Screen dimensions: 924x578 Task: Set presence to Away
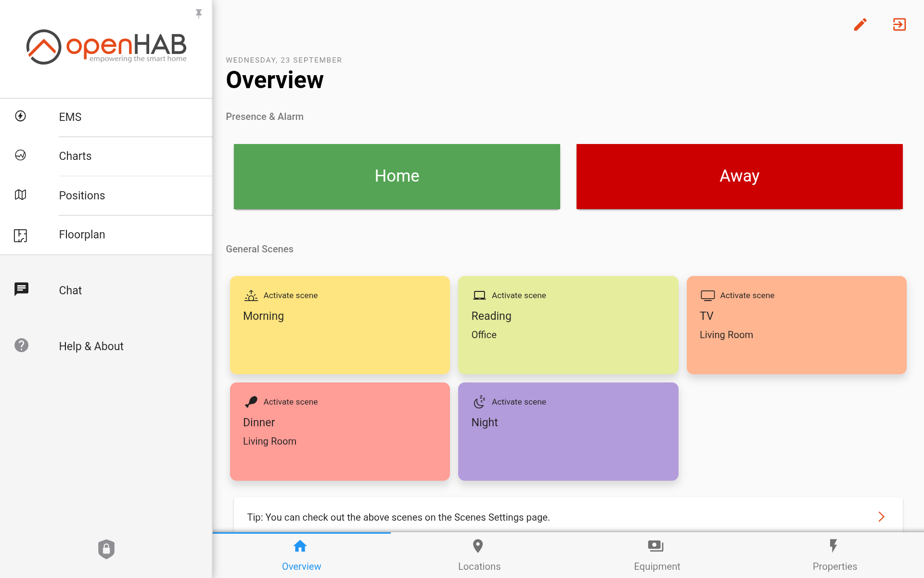740,176
